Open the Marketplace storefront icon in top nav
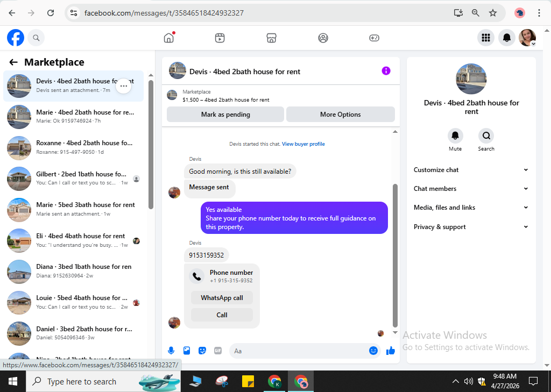Viewport: 551px width, 392px height. click(x=271, y=38)
